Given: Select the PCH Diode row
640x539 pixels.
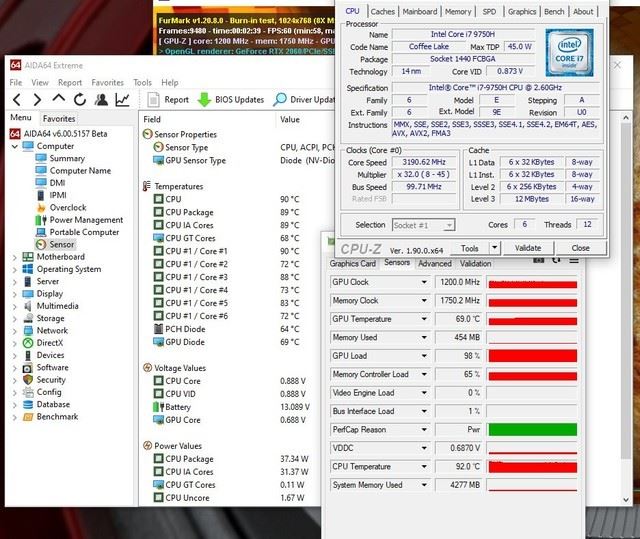Looking at the screenshot, I should click(227, 329).
